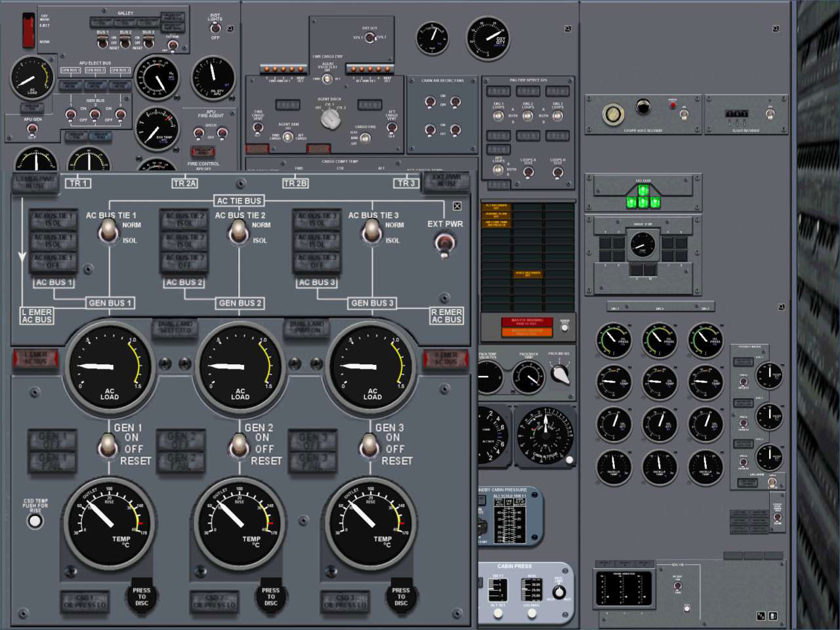Flip the AC BUS TIE 3 switch
Image resolution: width=840 pixels, height=630 pixels.
(x=371, y=231)
